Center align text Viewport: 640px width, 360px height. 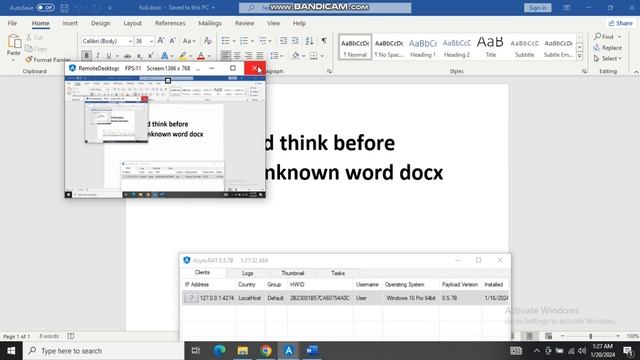click(x=237, y=56)
